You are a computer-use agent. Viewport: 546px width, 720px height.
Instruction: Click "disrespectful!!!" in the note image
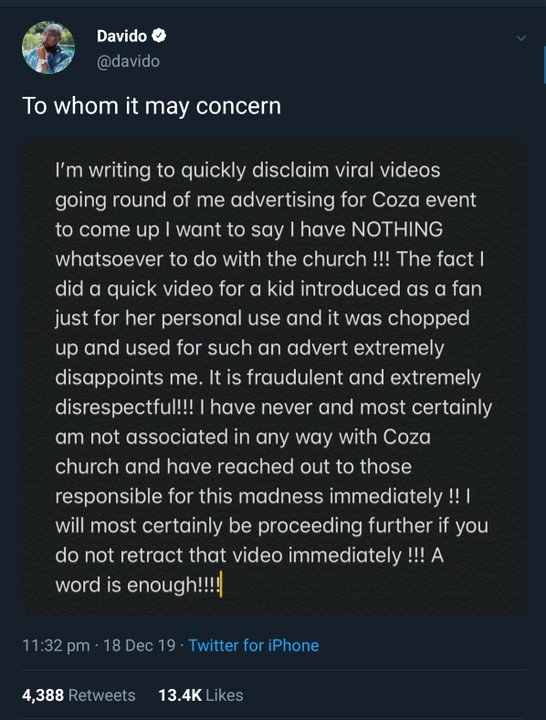point(124,408)
